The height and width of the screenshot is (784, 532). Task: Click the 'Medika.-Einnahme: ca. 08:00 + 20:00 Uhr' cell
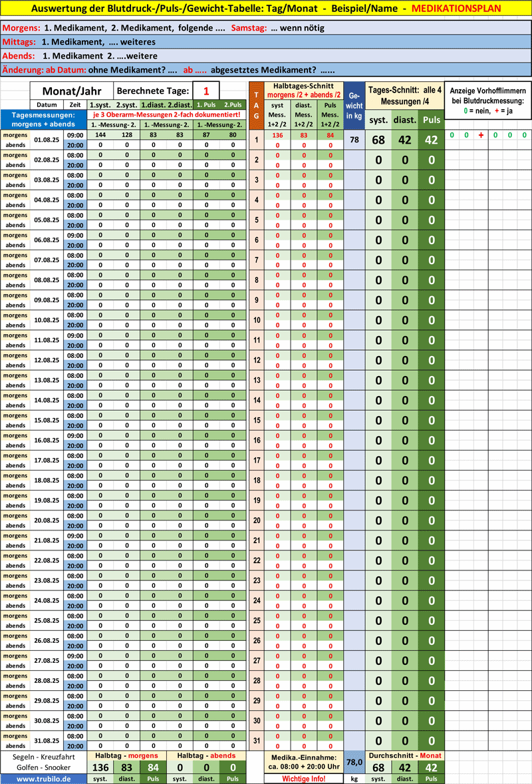click(x=304, y=762)
